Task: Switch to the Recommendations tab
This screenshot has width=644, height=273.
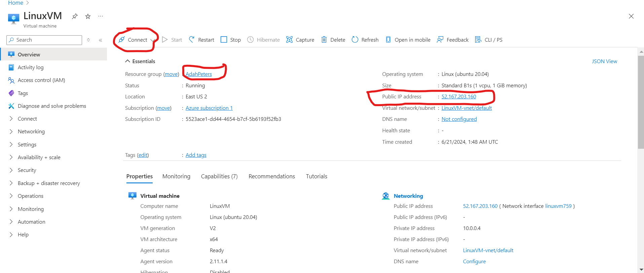Action: 272,176
